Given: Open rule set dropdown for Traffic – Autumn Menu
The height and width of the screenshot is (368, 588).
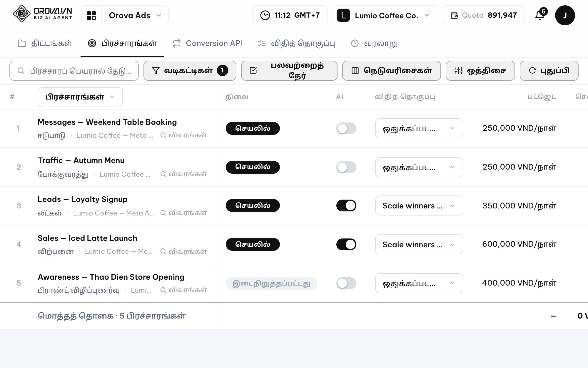Looking at the screenshot, I should 419,167.
